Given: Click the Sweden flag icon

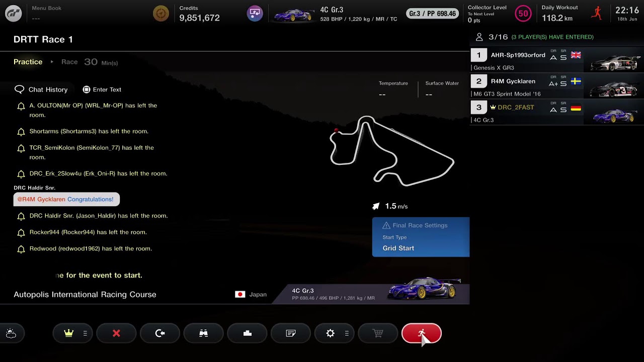Looking at the screenshot, I should click(576, 81).
